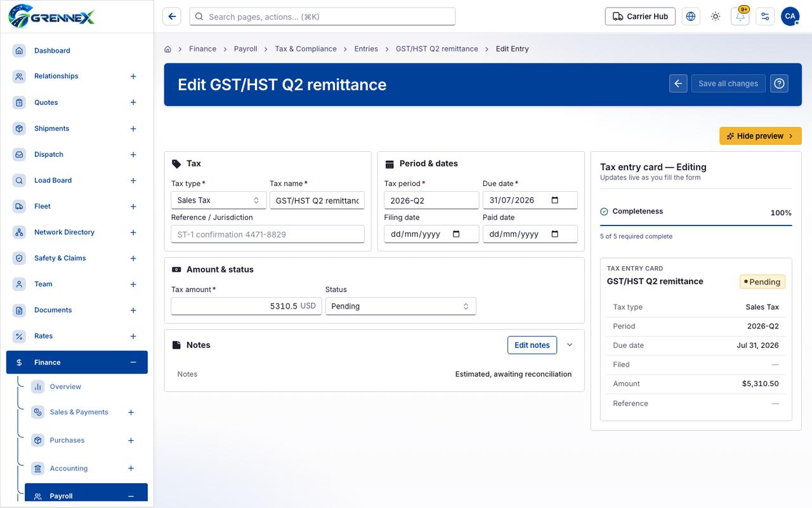Expand Sales & Payments submenu
Screen dimensions: 812x508
[131, 412]
